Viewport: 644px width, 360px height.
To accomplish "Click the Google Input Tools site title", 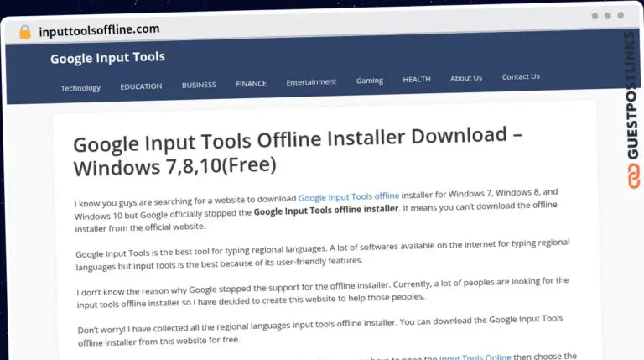I will pyautogui.click(x=107, y=58).
